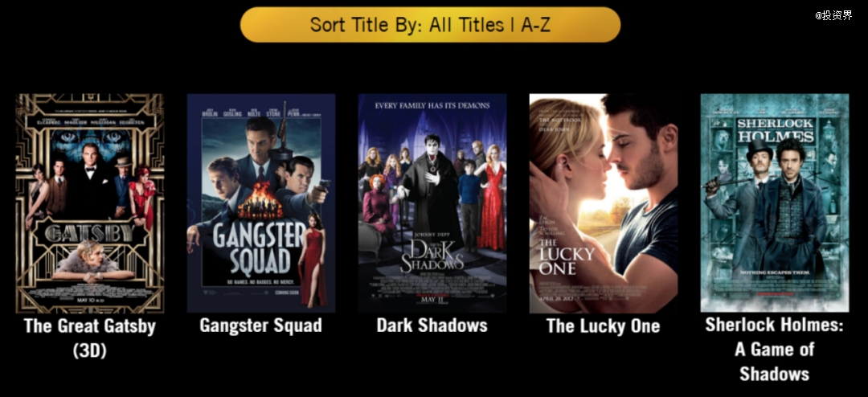Open the Sherlock Holmes poster thumbnail
The image size is (868, 397).
click(x=775, y=203)
